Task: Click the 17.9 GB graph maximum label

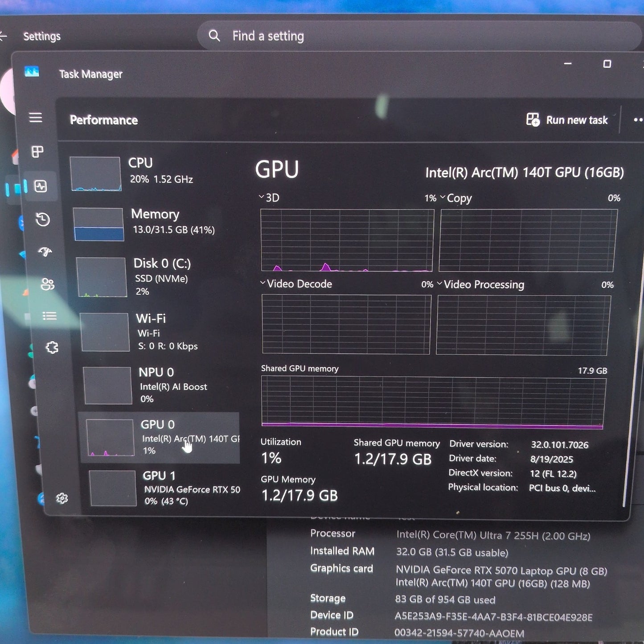Action: point(592,370)
